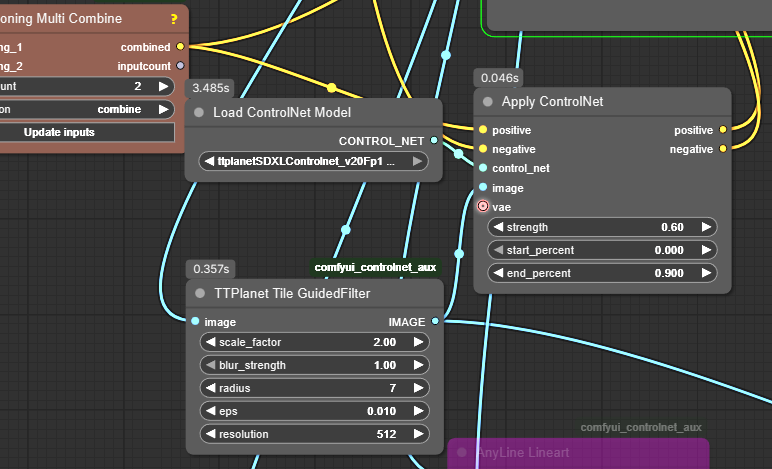Screen dimensions: 772x469
Task: Increase the count value of 2
Action: pos(163,87)
